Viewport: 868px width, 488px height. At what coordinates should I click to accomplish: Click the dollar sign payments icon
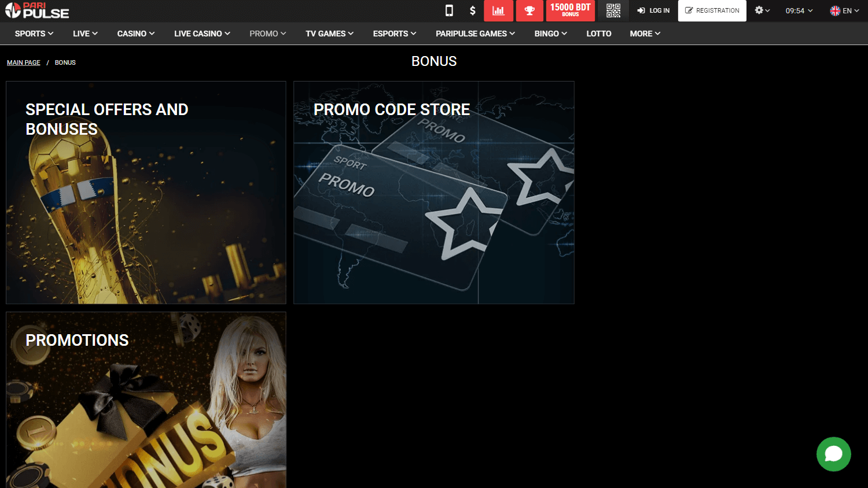pyautogui.click(x=473, y=10)
